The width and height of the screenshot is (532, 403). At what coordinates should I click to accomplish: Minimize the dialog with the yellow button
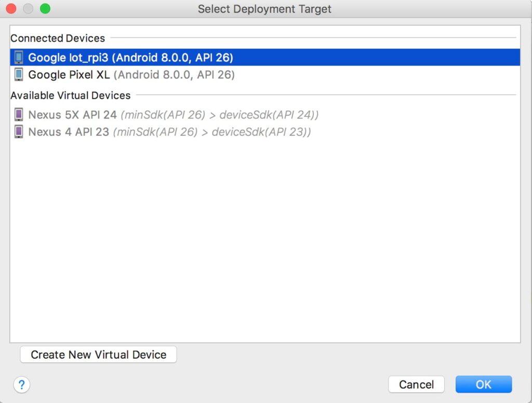point(28,9)
